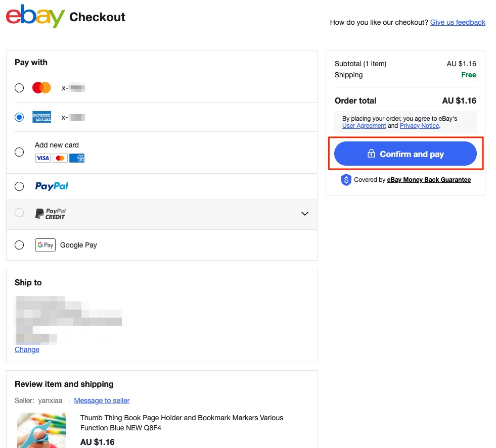The image size is (496, 448).
Task: Click the American Express card icon
Action: tap(41, 117)
